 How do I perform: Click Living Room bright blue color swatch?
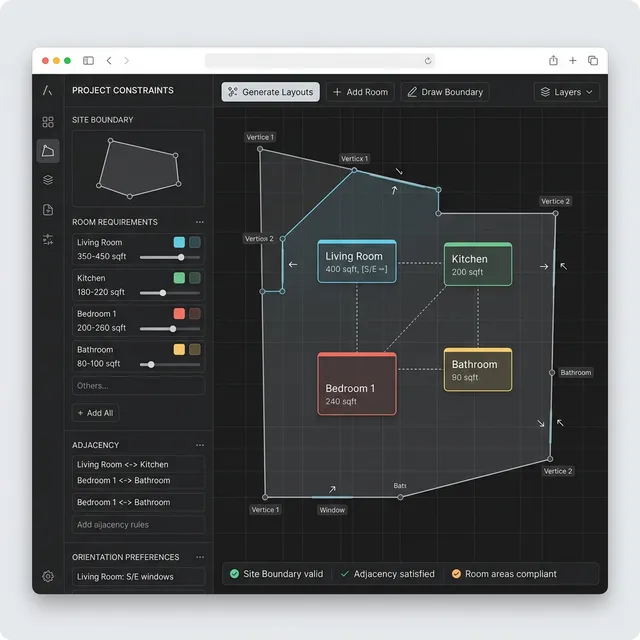pos(179,242)
